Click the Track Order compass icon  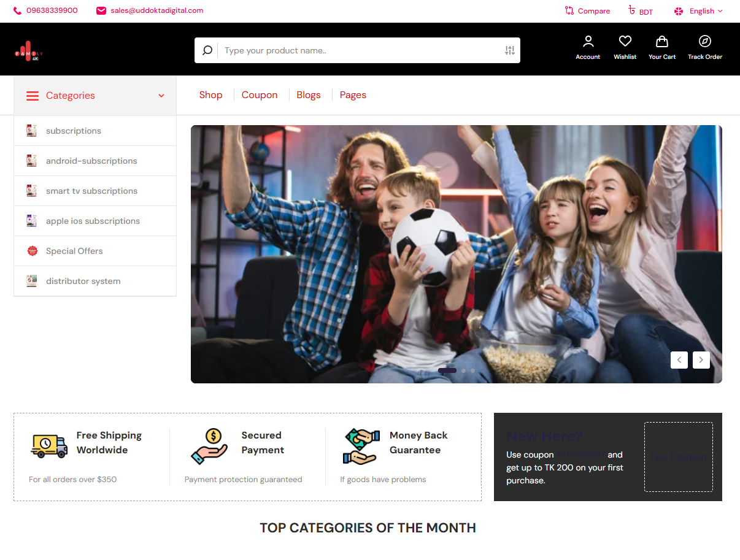pos(704,42)
